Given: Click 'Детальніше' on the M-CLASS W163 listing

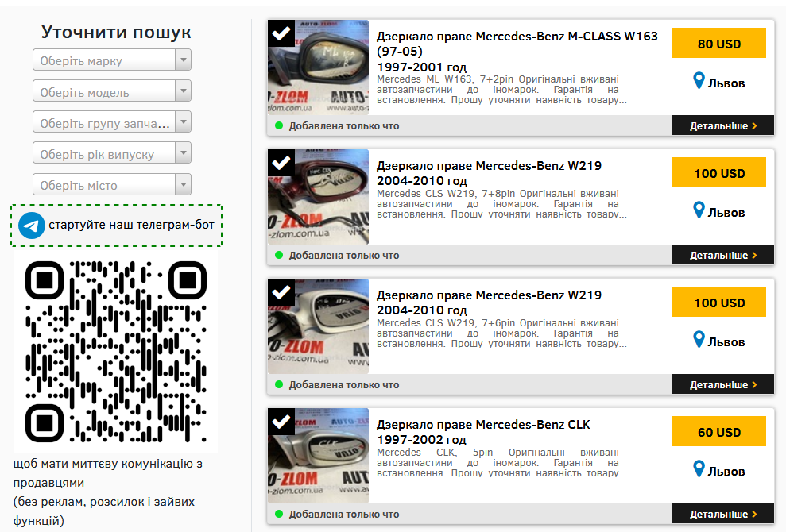Looking at the screenshot, I should [x=723, y=125].
